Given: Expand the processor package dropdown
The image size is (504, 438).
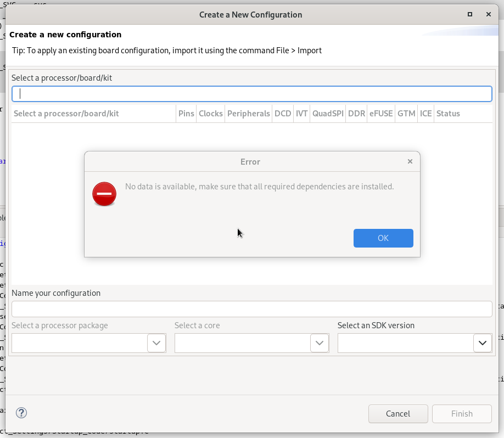Looking at the screenshot, I should click(156, 343).
